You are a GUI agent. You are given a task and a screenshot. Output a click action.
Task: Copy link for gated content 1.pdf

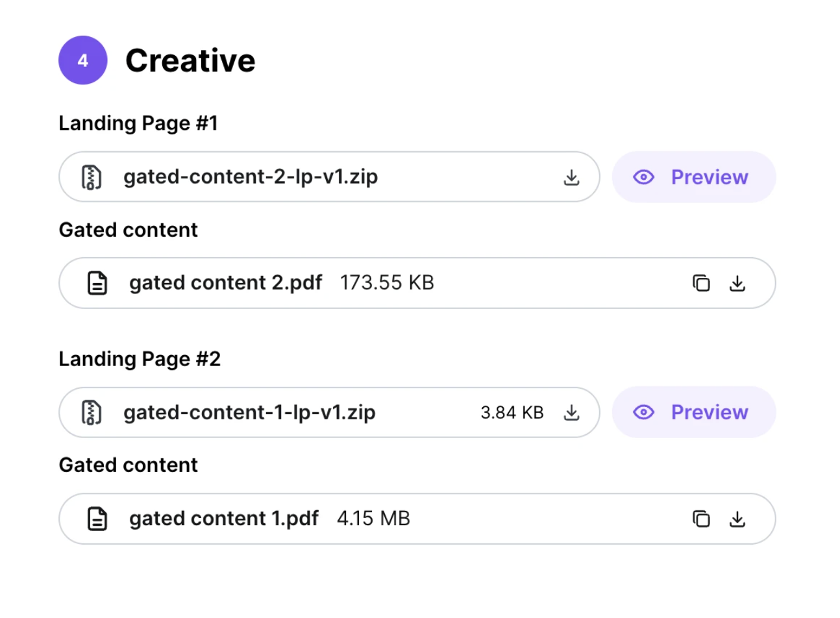tap(701, 519)
